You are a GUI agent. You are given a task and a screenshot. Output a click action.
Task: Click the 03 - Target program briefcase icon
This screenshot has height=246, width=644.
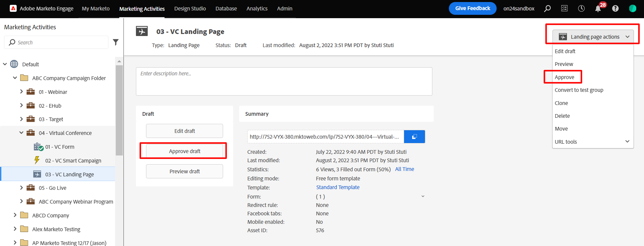pos(31,119)
